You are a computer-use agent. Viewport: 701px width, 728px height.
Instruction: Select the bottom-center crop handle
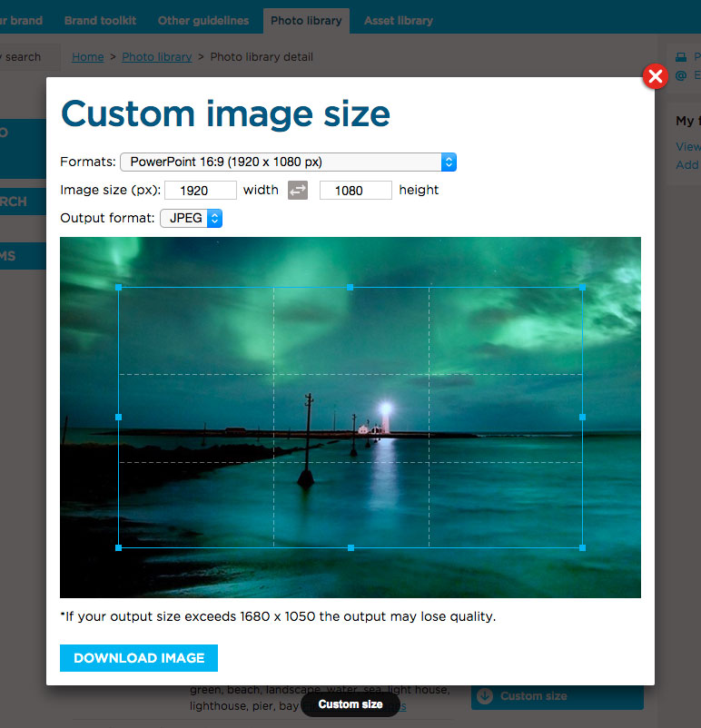tap(350, 547)
